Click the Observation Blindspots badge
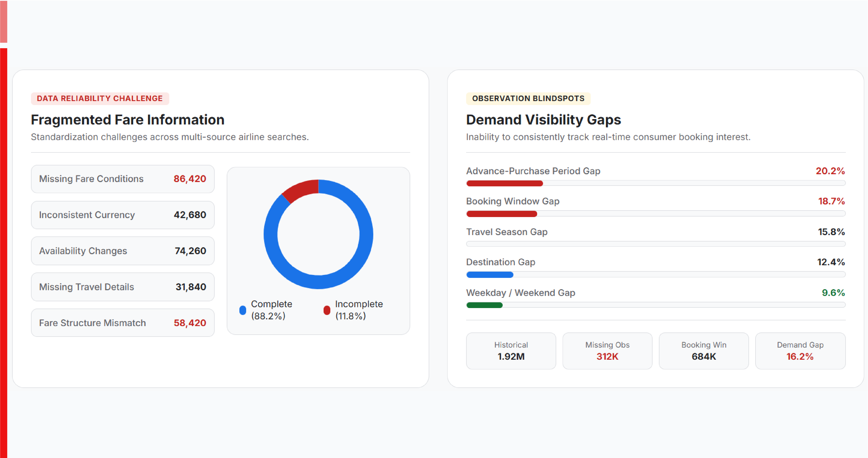 [x=528, y=98]
